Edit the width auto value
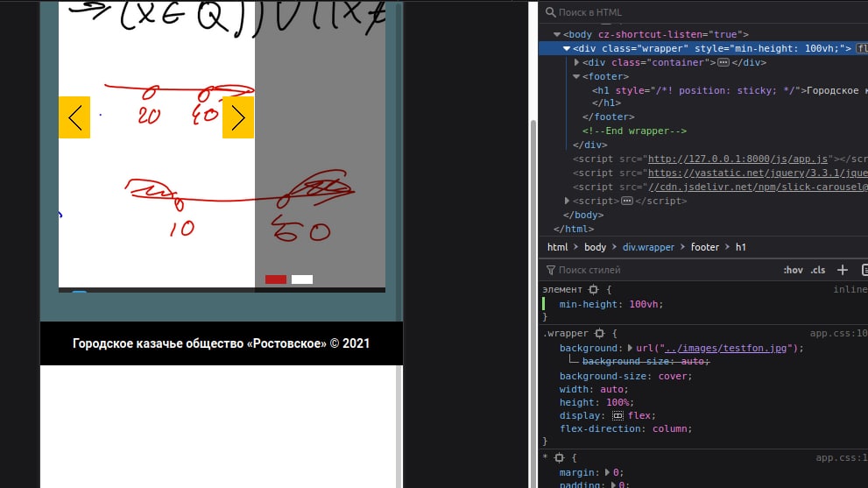 click(611, 389)
